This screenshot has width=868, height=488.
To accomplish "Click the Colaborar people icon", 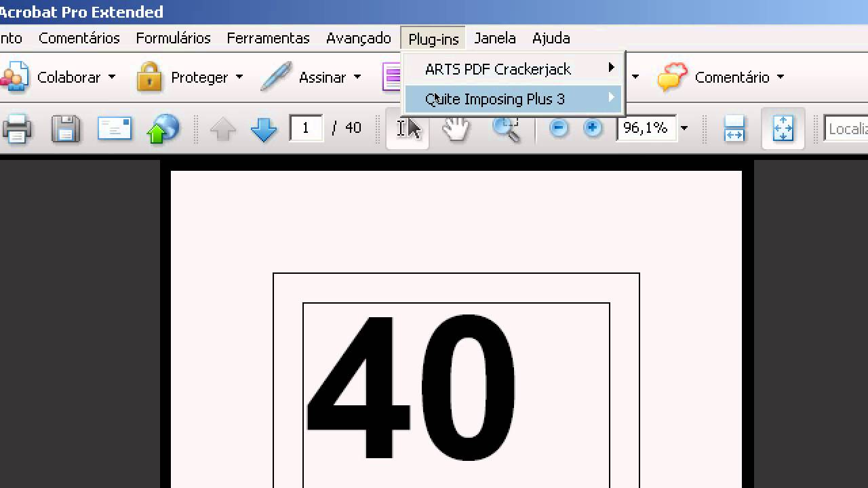I will [x=14, y=77].
